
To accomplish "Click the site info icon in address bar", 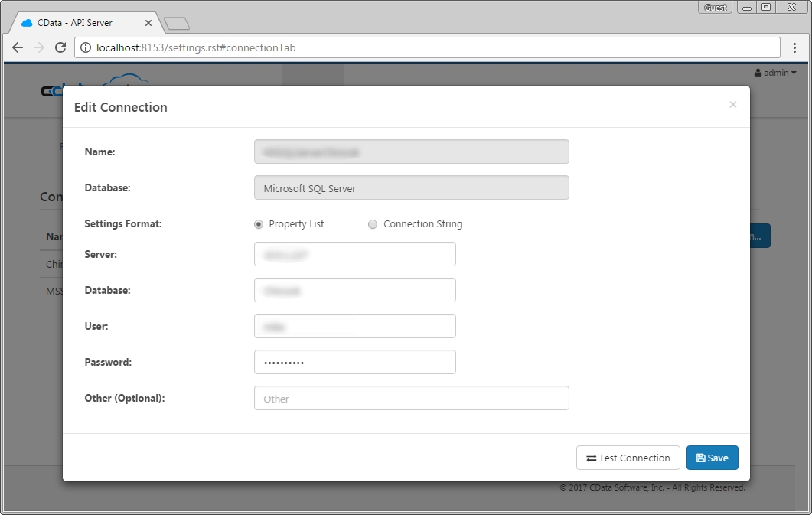I will click(x=86, y=47).
